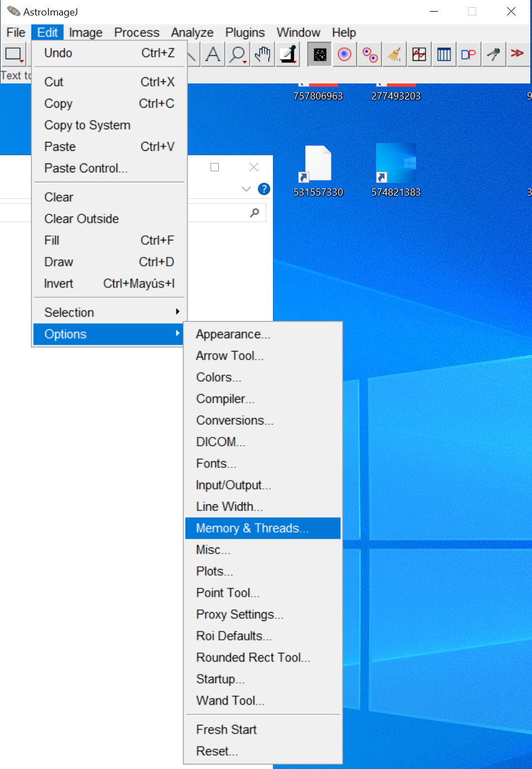Open Misc... options
This screenshot has width=532, height=769.
(263, 550)
